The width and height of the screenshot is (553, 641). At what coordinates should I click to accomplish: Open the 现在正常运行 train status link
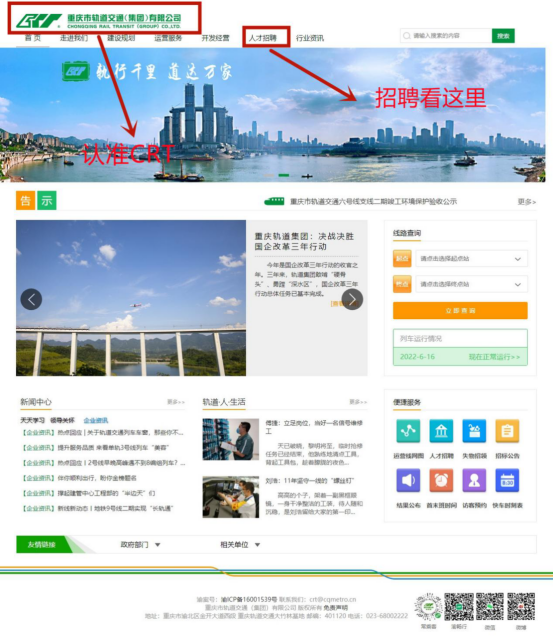pos(494,357)
